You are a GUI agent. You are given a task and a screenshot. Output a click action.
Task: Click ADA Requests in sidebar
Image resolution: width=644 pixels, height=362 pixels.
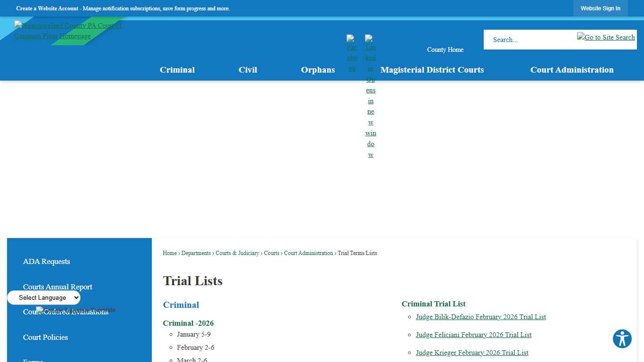click(46, 262)
